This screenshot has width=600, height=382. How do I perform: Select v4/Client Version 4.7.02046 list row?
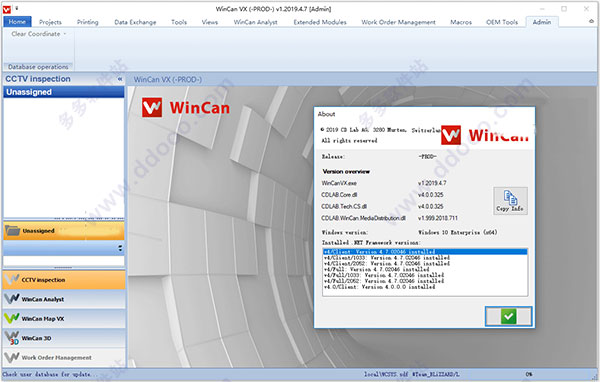[x=425, y=252]
